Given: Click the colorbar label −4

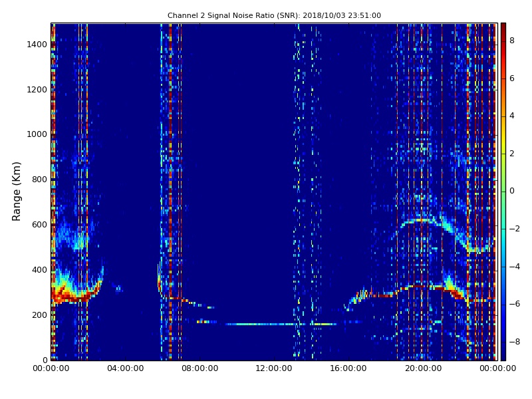Looking at the screenshot, I should [x=514, y=267].
